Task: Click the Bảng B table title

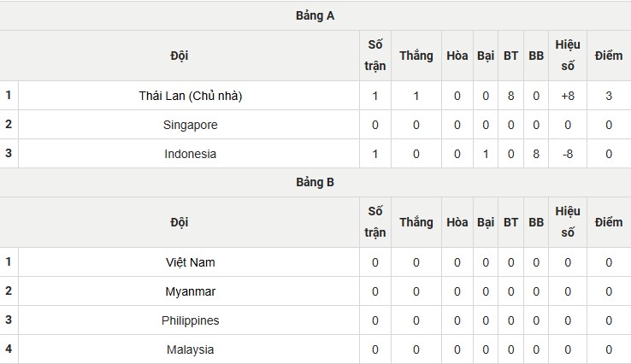Action: 315,182
